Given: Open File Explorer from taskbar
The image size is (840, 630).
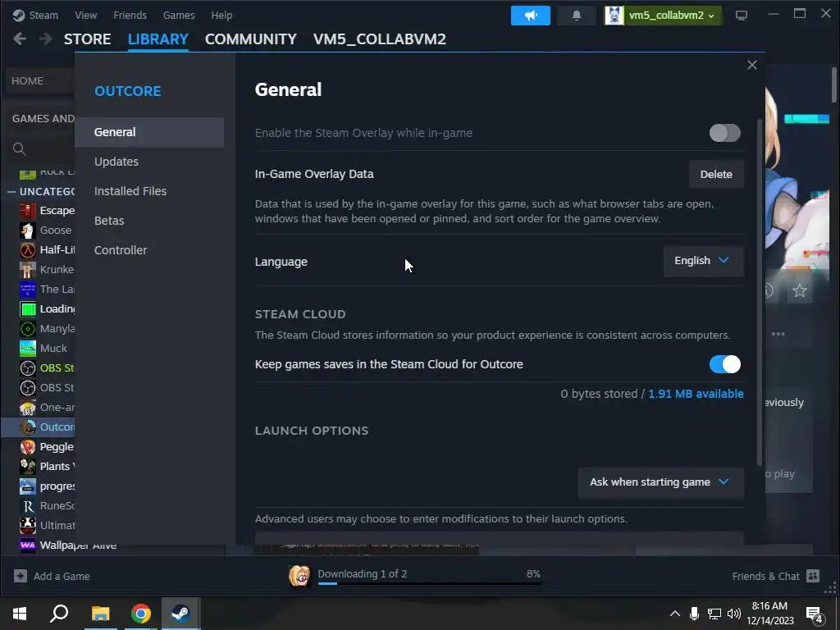Looking at the screenshot, I should click(x=100, y=614).
